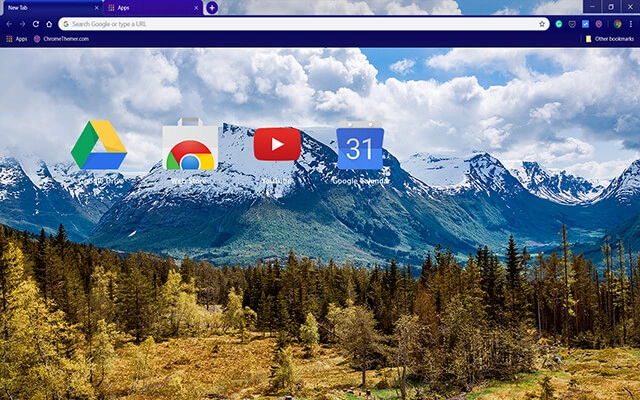Open the home page
Image resolution: width=640 pixels, height=400 pixels.
point(49,24)
